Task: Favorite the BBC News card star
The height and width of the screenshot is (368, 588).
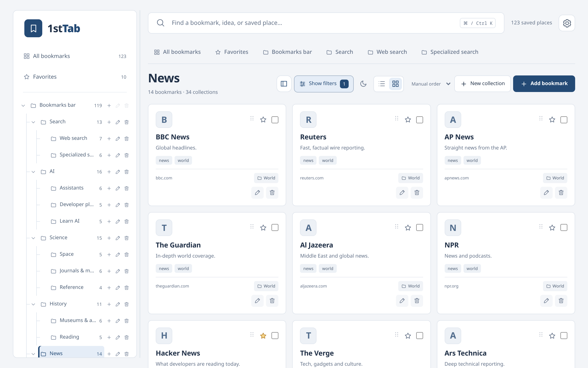Action: coord(263,120)
